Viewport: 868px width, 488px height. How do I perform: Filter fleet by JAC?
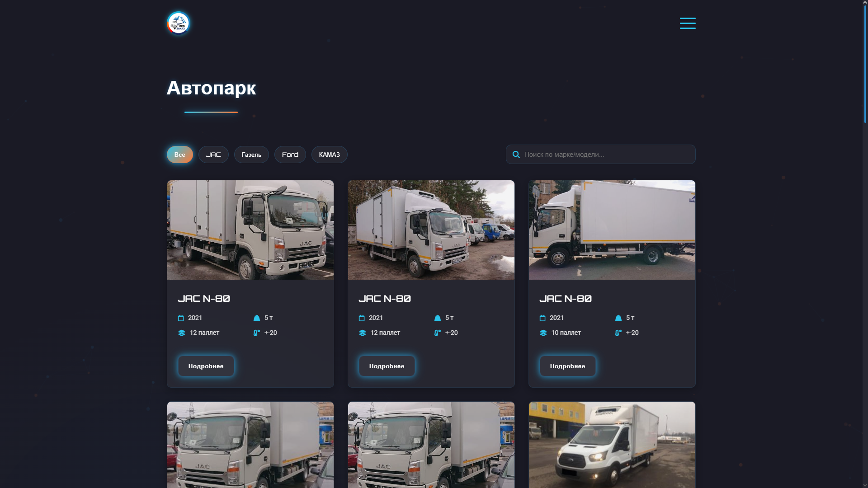coord(213,155)
